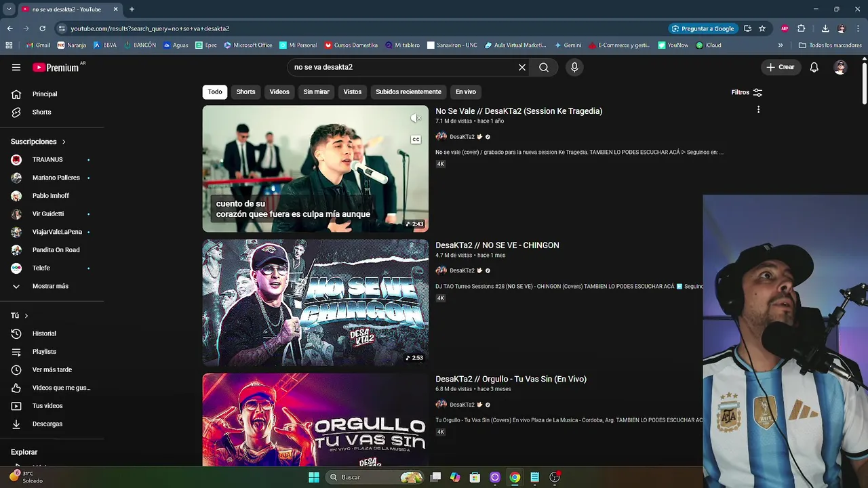The height and width of the screenshot is (488, 868).
Task: Open the Gmail bookmark
Action: click(38, 45)
